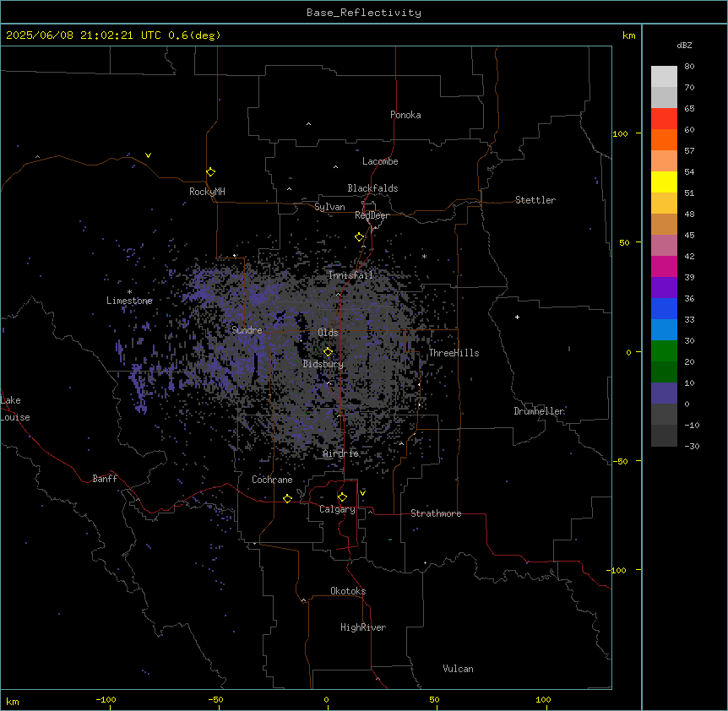
Task: Click the Drumheller city label
Action: (539, 411)
